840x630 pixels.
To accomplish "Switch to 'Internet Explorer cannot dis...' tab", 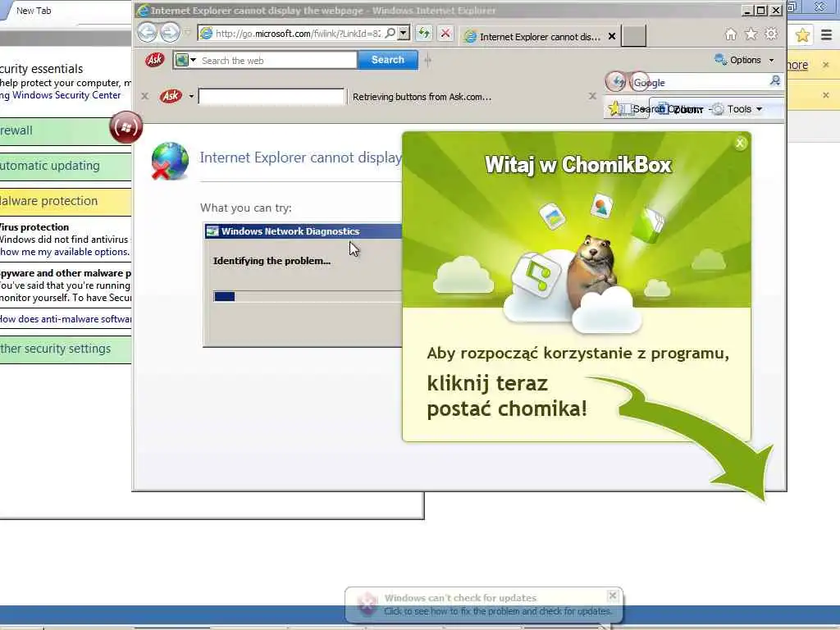I will (539, 36).
